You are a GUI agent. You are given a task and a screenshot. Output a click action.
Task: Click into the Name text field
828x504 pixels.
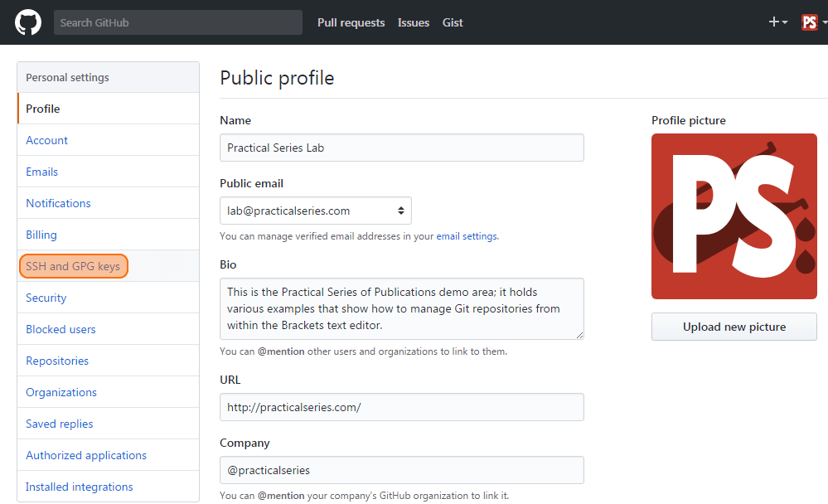[402, 148]
